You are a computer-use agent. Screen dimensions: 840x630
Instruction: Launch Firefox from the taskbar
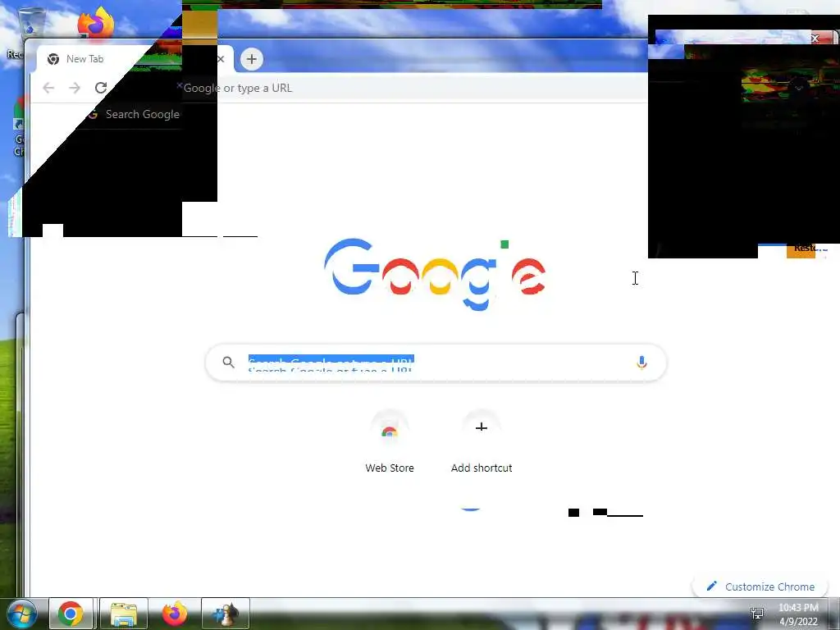pos(175,614)
